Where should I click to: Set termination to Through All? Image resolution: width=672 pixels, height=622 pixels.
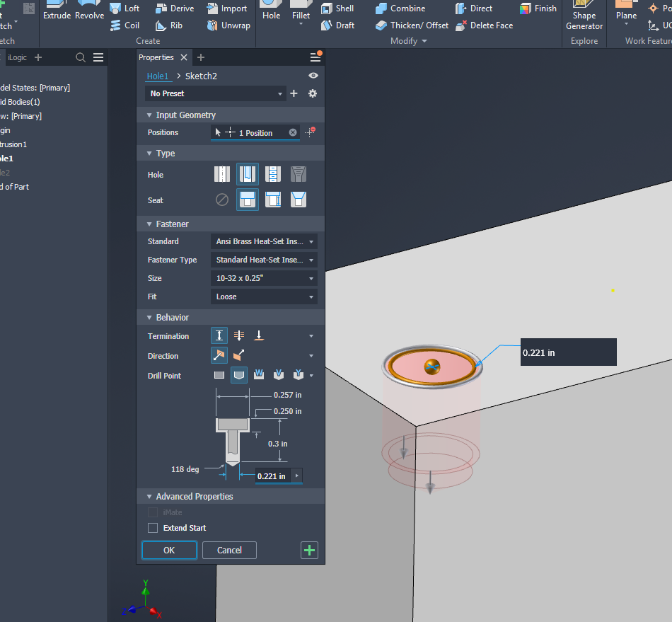pyautogui.click(x=239, y=335)
